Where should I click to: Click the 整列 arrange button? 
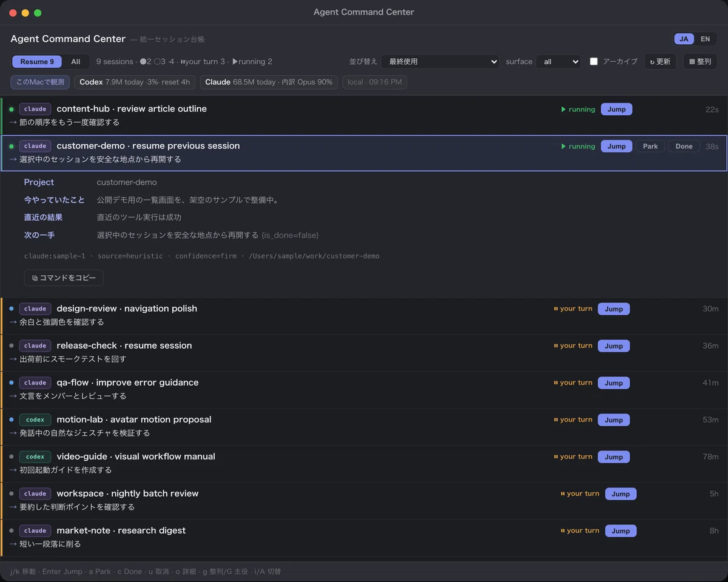tap(700, 62)
